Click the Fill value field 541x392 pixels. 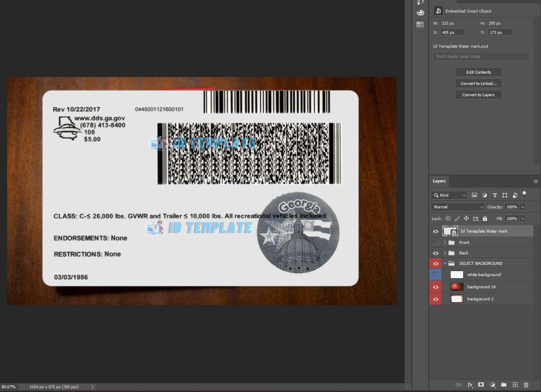(x=512, y=219)
